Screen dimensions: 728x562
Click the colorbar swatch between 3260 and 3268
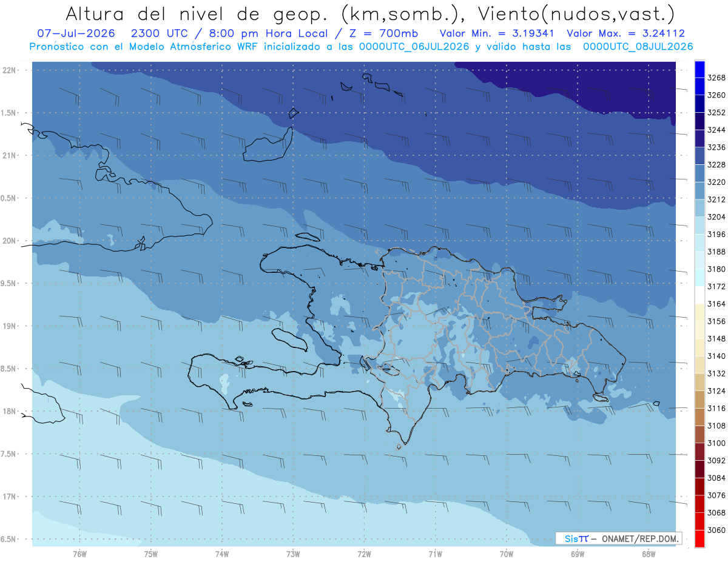point(699,86)
